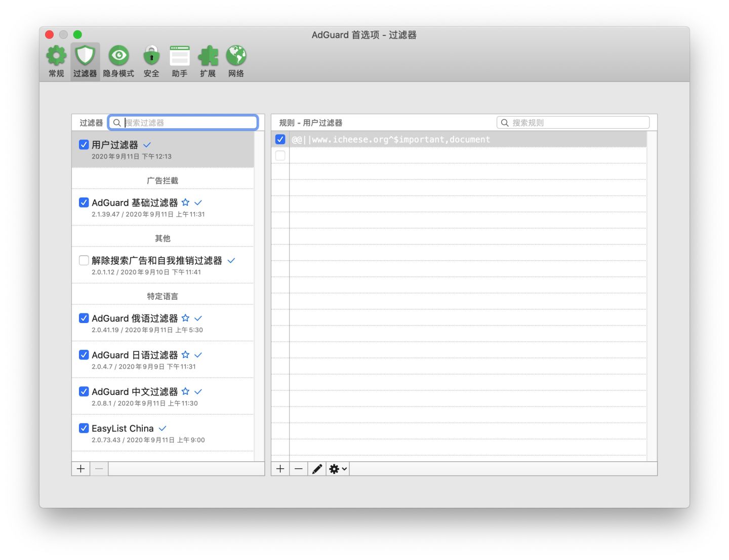
Task: Click the 规则 - 用户过滤器 panel title
Action: point(311,123)
